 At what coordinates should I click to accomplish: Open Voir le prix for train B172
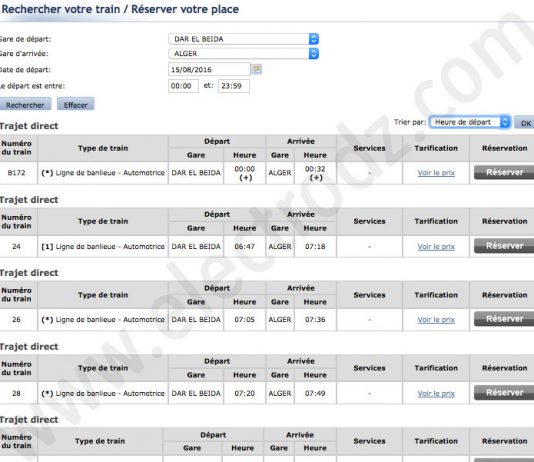click(436, 173)
